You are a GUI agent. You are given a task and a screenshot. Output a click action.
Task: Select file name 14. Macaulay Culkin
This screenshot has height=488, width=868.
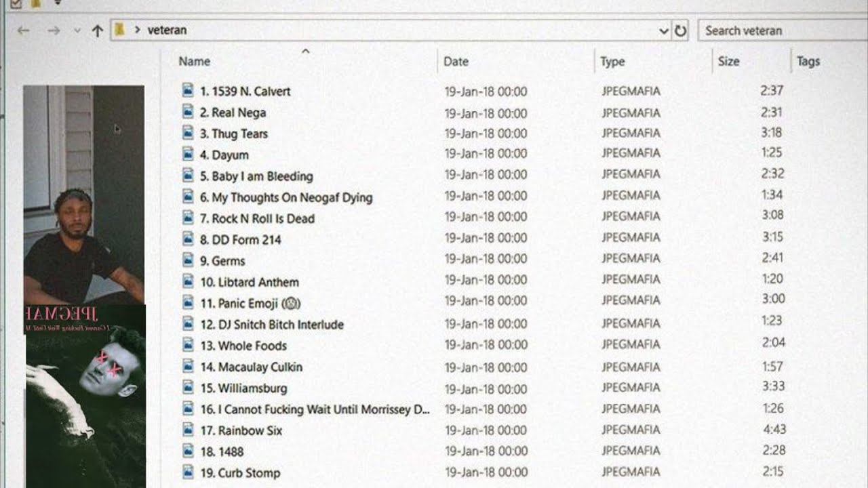252,367
